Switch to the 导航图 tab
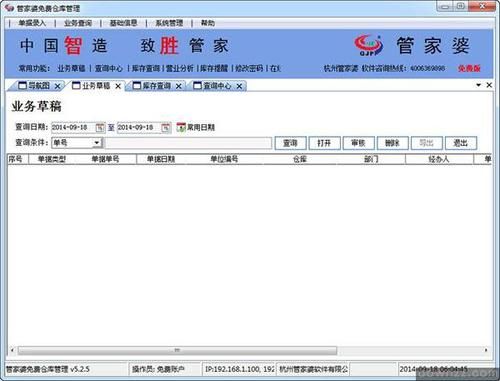 click(x=39, y=86)
